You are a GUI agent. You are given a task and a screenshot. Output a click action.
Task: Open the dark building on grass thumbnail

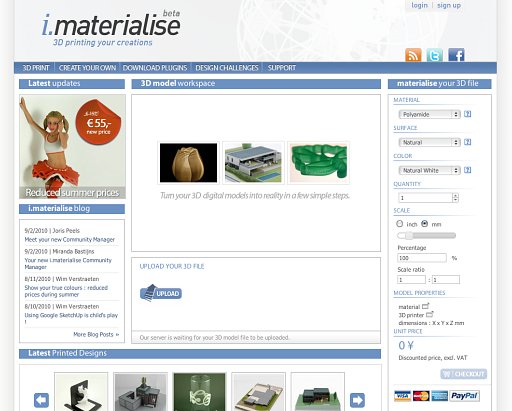(x=318, y=392)
